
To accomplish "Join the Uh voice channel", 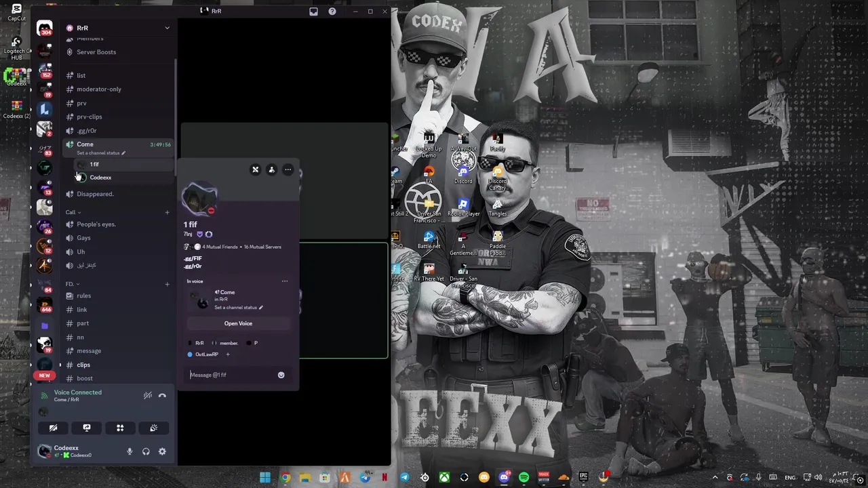I will [x=81, y=251].
